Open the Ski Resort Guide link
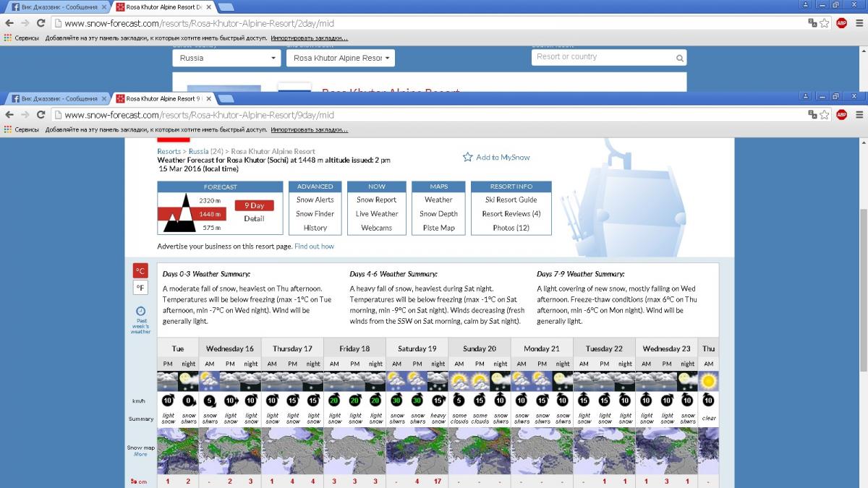The width and height of the screenshot is (868, 488). click(511, 200)
